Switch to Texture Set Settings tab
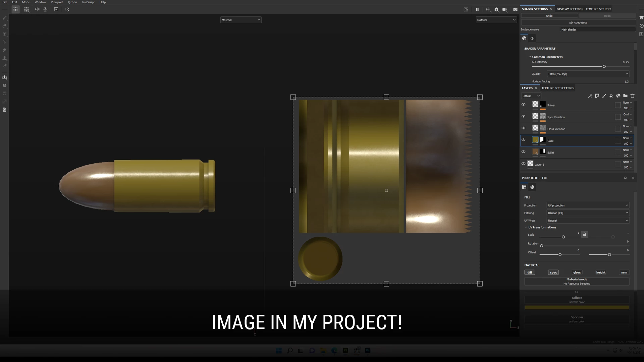 pos(557,88)
